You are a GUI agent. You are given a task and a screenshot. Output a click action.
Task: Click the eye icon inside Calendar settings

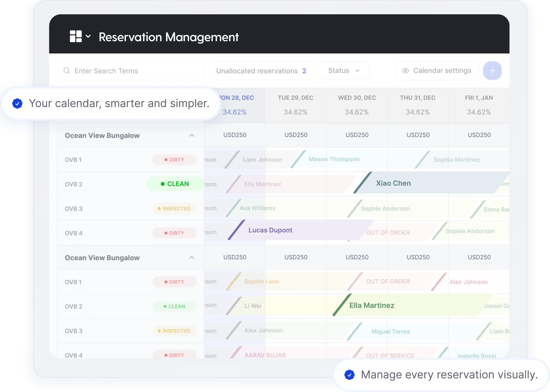(406, 70)
